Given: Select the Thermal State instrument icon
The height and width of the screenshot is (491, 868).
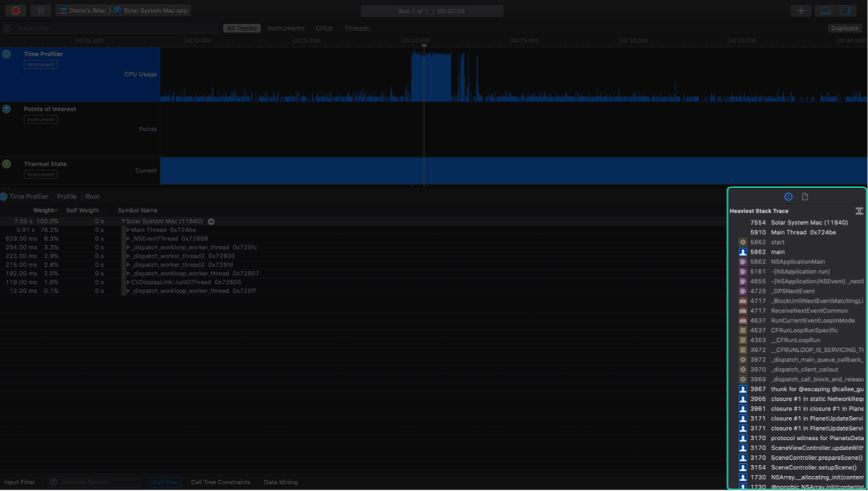Looking at the screenshot, I should (x=7, y=164).
